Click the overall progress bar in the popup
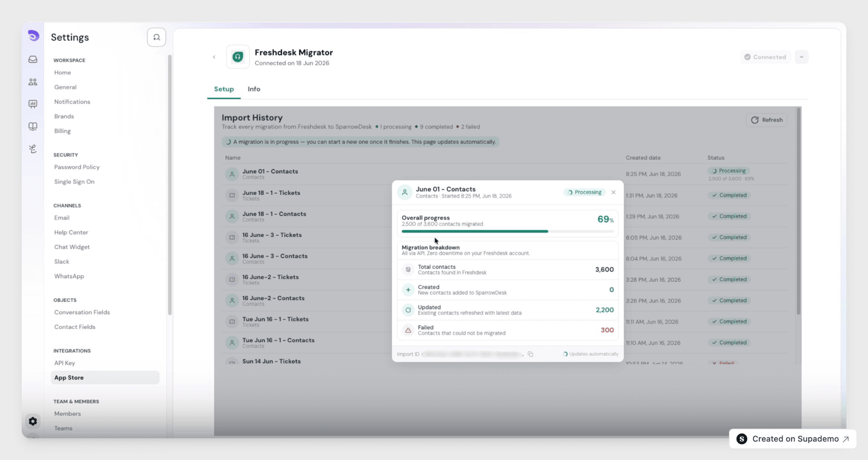 (x=508, y=231)
